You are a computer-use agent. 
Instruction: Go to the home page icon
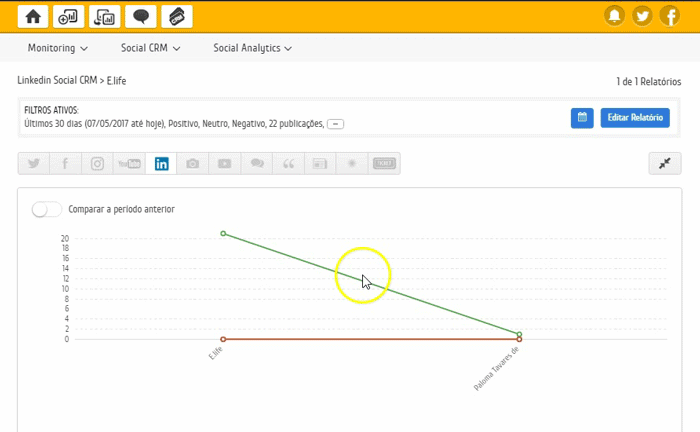[33, 16]
